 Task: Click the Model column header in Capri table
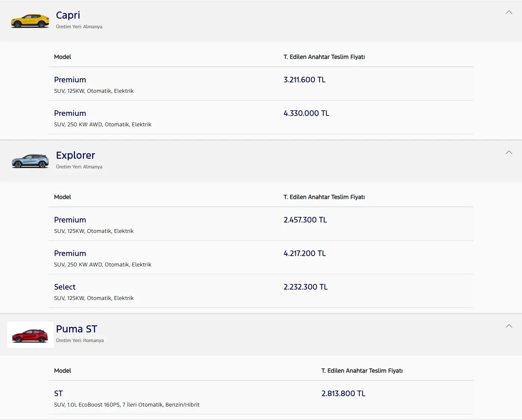(x=63, y=57)
